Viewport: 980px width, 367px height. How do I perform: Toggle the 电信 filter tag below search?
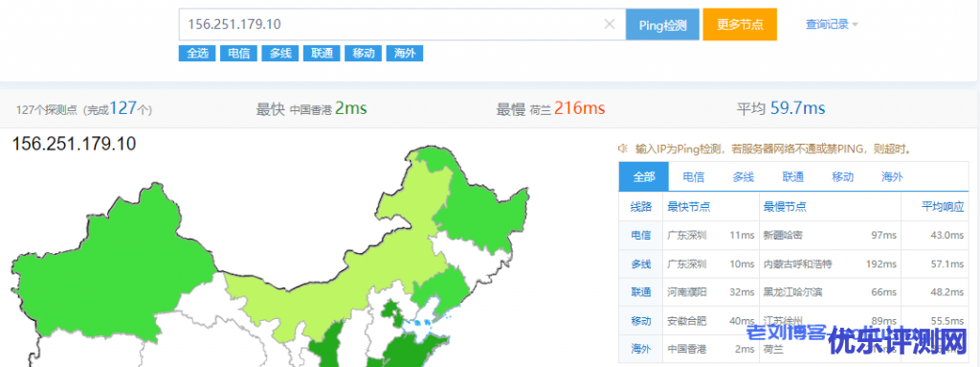[238, 54]
